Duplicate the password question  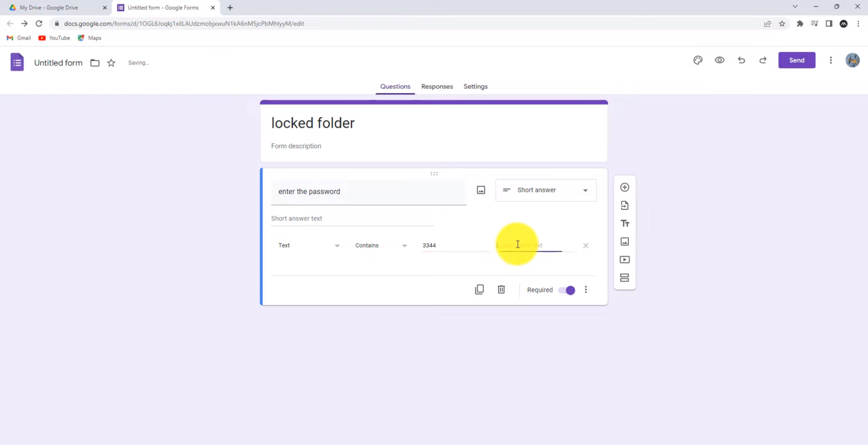click(x=479, y=290)
